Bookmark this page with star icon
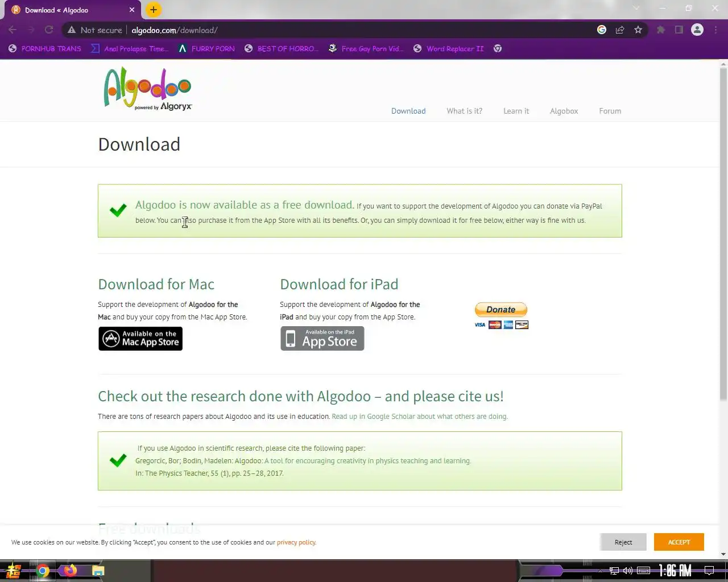Screen dimensions: 728x582 [x=638, y=30]
